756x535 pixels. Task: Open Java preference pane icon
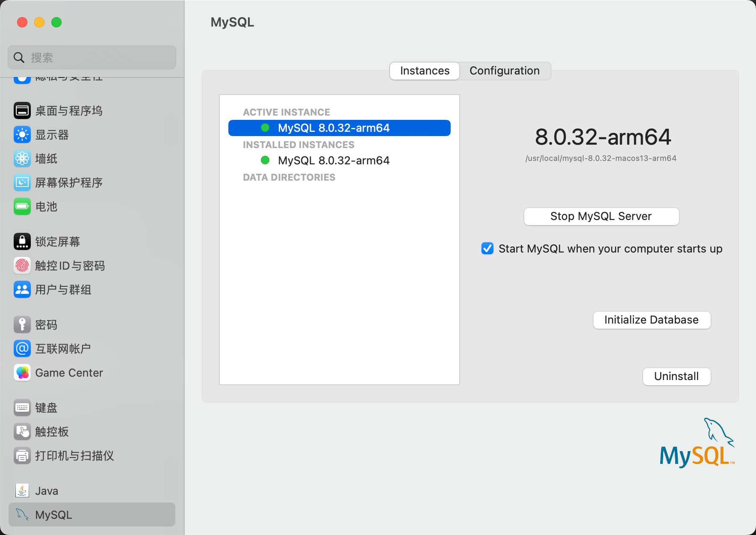coord(22,491)
